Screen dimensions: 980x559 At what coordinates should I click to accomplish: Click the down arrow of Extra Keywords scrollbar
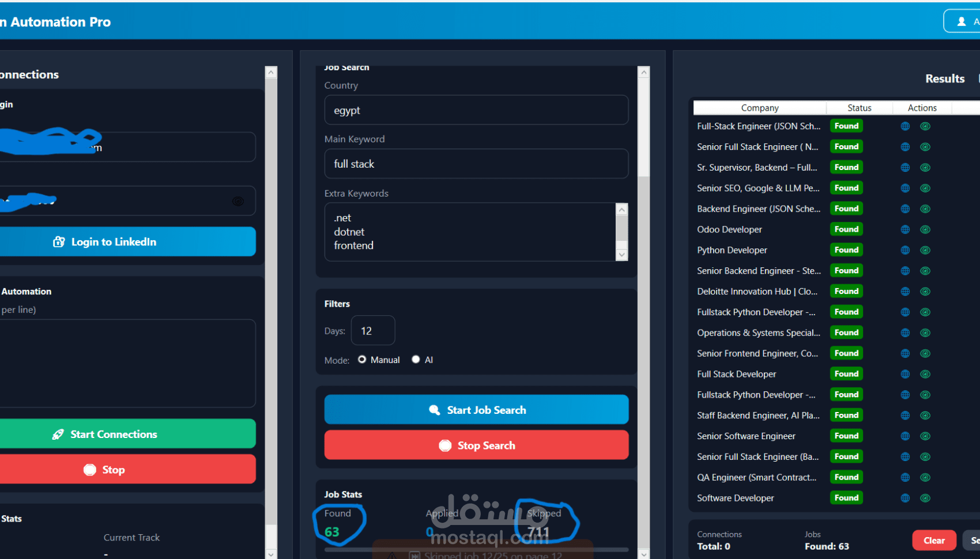pyautogui.click(x=621, y=255)
